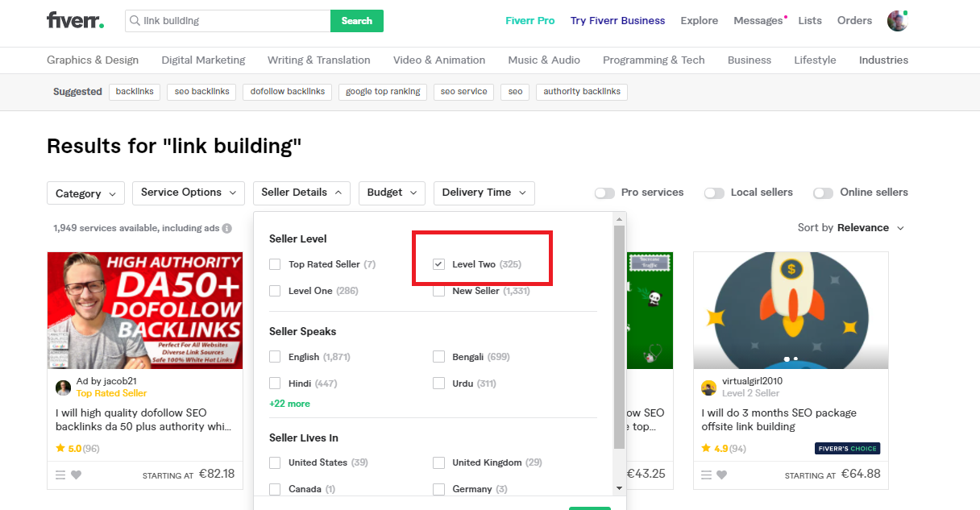Select suggested tag authority backlinks
Image resolution: width=980 pixels, height=510 pixels.
(x=582, y=92)
